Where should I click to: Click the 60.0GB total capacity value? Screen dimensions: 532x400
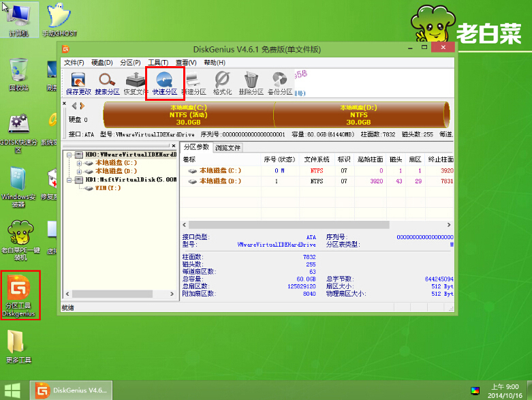(306, 279)
